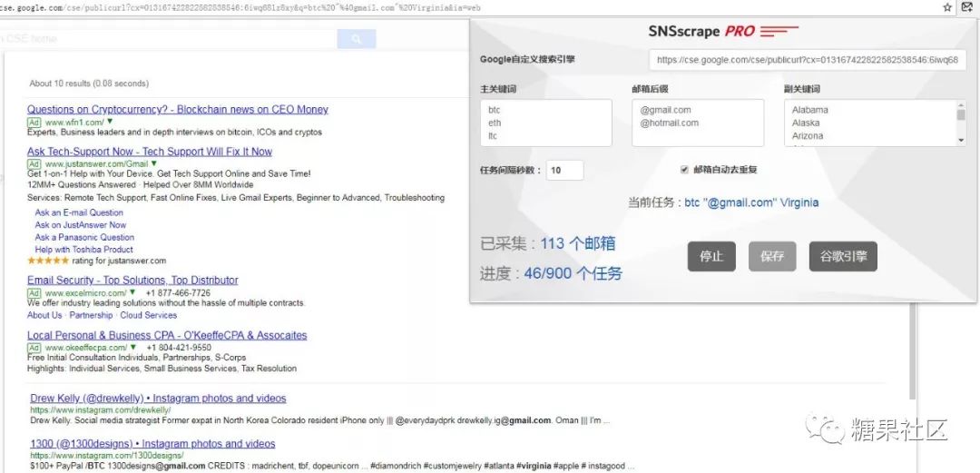This screenshot has width=980, height=473.
Task: Open Local Personal & Business CPA link
Action: click(167, 335)
